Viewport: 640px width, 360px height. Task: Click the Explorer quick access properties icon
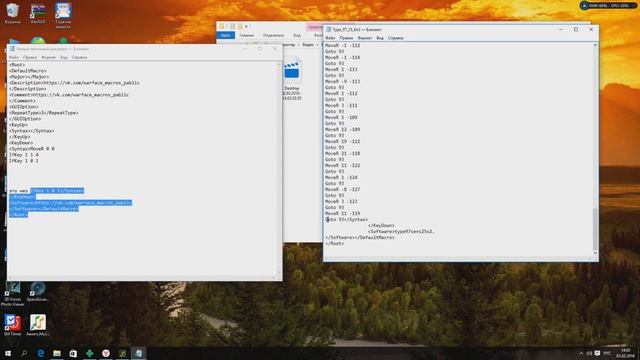tap(232, 27)
